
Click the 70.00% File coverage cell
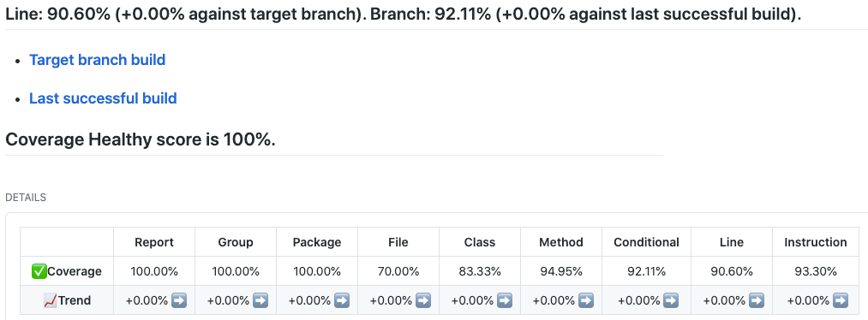coord(398,271)
